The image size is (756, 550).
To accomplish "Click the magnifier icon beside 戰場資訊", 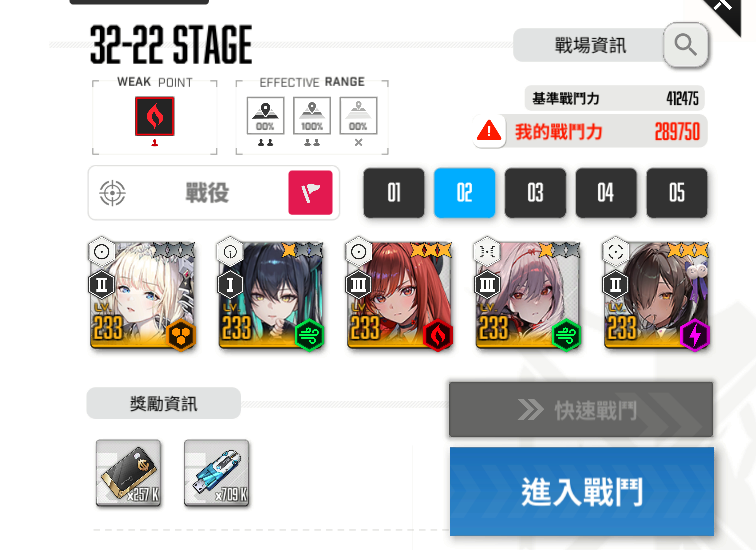I will [685, 45].
